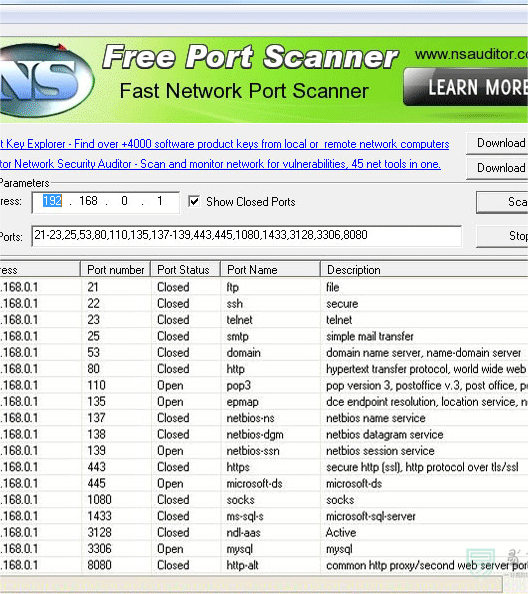The image size is (528, 594).
Task: Select port number 80 cell
Action: [94, 369]
